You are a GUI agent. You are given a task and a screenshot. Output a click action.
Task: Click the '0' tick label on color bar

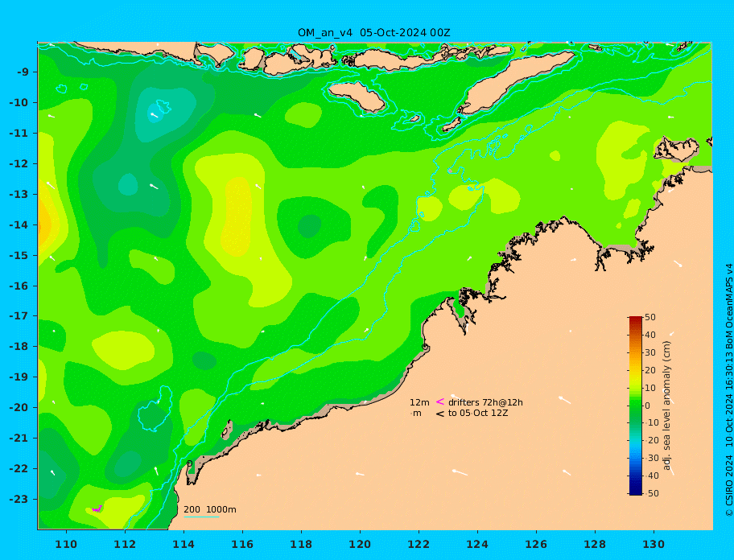(x=648, y=406)
